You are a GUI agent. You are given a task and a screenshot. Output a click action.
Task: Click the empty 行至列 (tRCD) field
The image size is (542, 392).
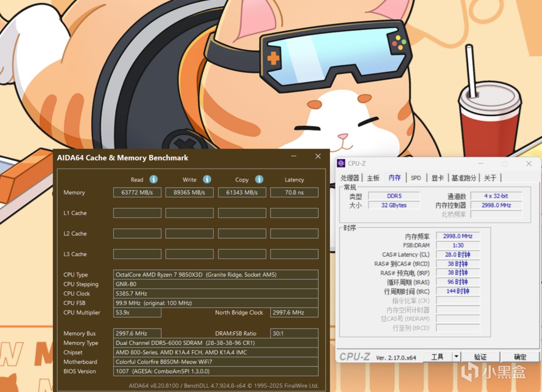click(458, 328)
